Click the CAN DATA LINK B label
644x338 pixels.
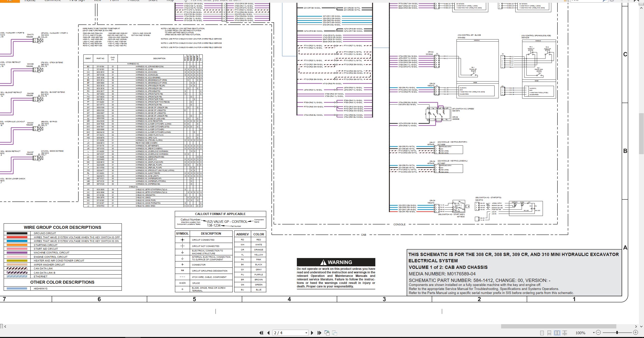point(45,273)
